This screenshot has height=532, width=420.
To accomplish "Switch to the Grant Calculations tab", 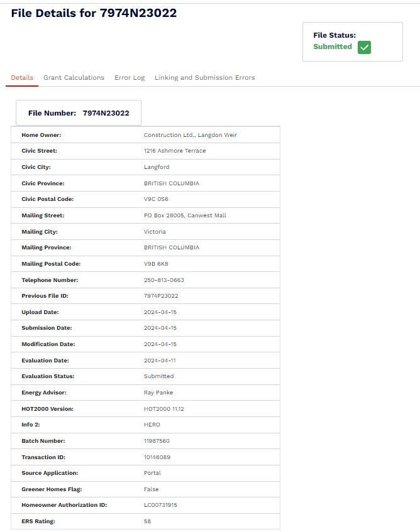I will point(74,78).
